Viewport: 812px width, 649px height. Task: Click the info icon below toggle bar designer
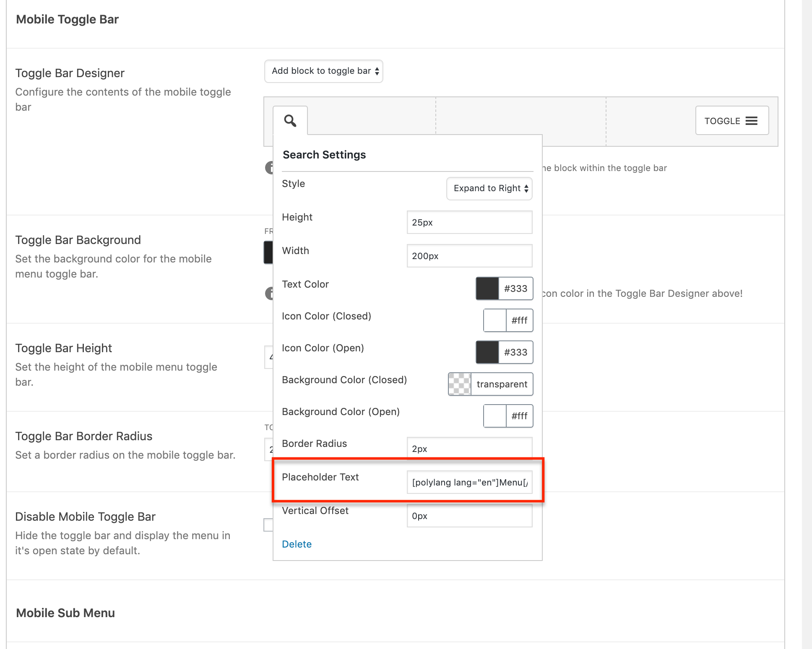pos(269,168)
